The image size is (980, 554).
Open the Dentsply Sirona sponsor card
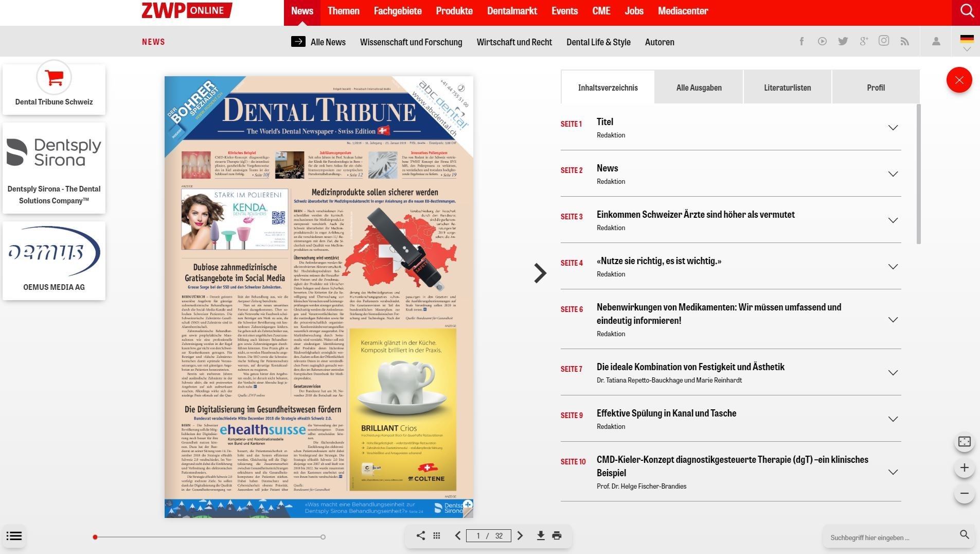tap(54, 168)
